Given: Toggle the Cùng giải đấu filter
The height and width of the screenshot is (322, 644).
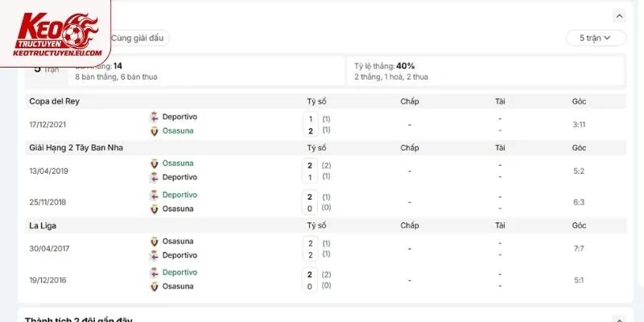Looking at the screenshot, I should (137, 38).
